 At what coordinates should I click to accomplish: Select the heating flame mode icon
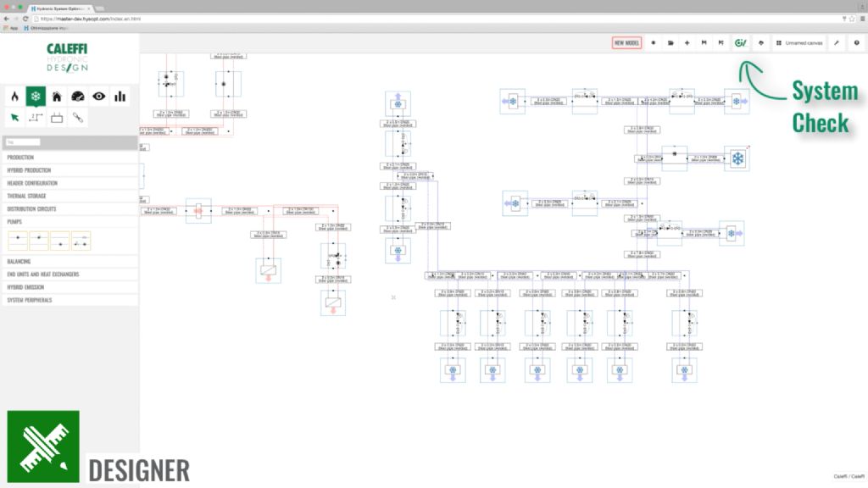pyautogui.click(x=14, y=96)
